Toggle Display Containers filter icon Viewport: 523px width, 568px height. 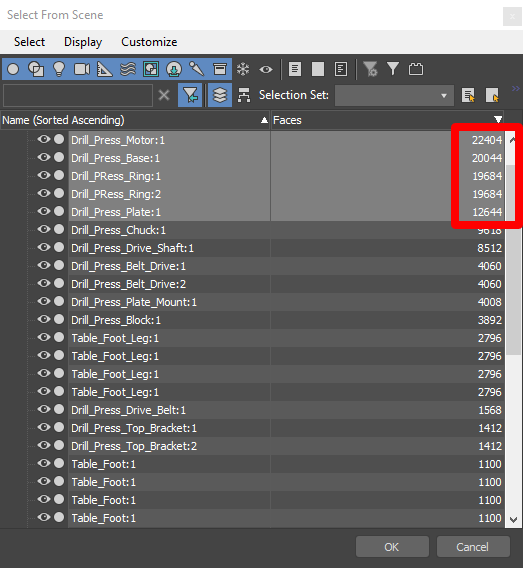pyautogui.click(x=219, y=69)
